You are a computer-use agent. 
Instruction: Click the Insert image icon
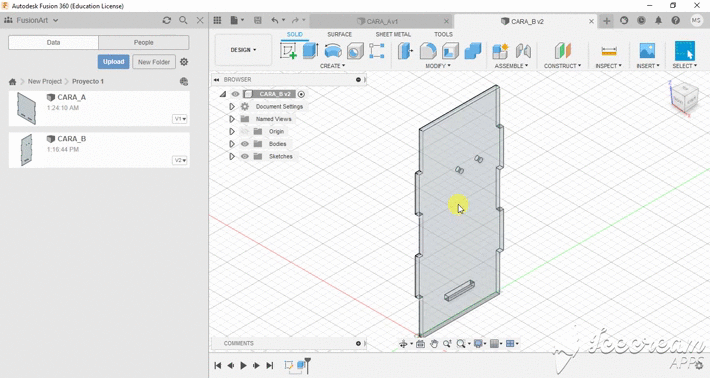point(648,51)
